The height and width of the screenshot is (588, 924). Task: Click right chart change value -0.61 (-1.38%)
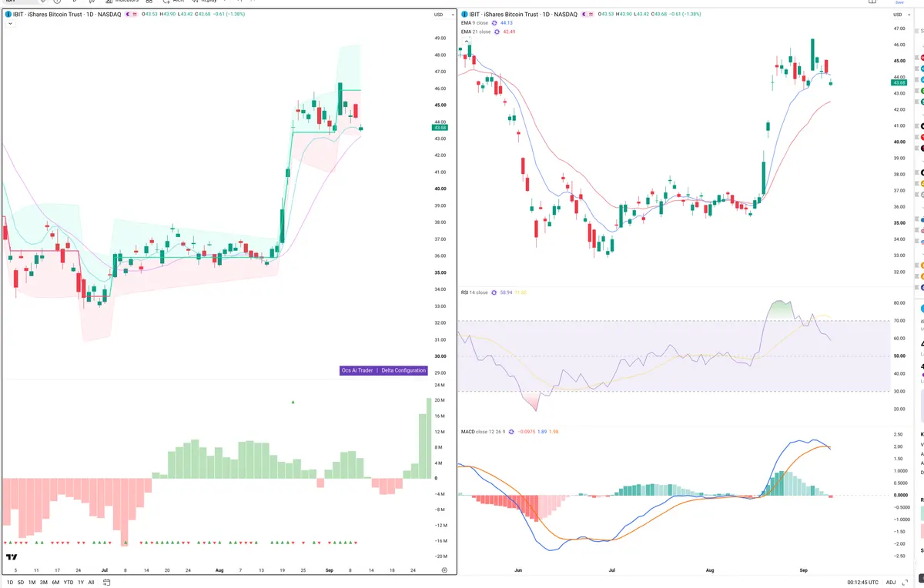[x=685, y=14]
